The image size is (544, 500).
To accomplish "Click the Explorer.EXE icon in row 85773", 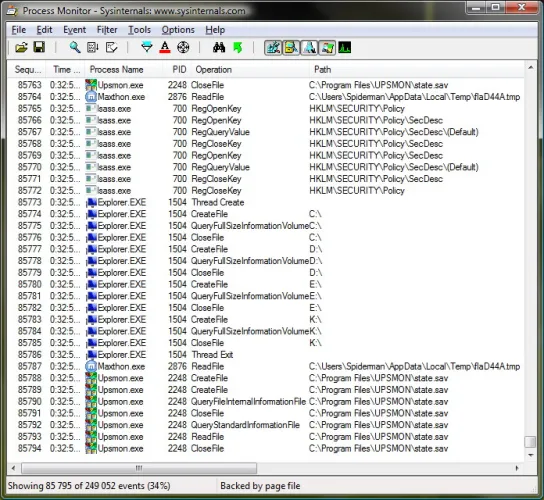I will coord(92,202).
